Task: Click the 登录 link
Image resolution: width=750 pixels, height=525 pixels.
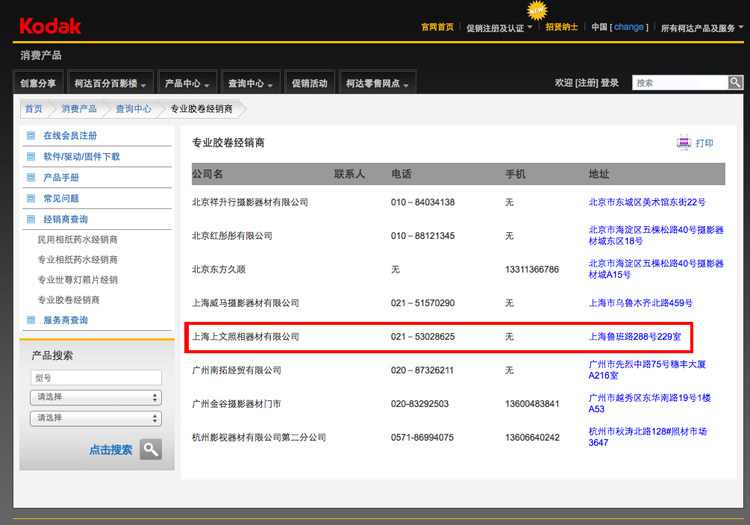Action: (609, 83)
